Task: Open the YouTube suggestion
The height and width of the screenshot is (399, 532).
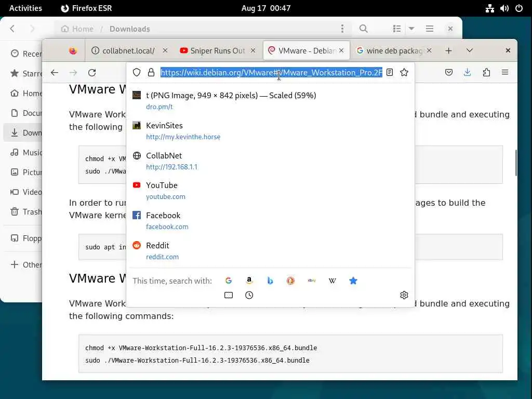Action: click(270, 191)
